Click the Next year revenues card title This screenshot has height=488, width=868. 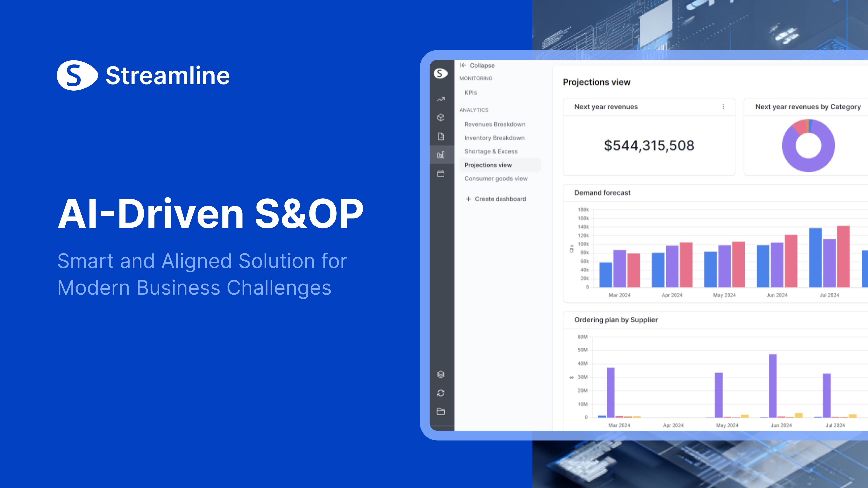[x=606, y=107]
